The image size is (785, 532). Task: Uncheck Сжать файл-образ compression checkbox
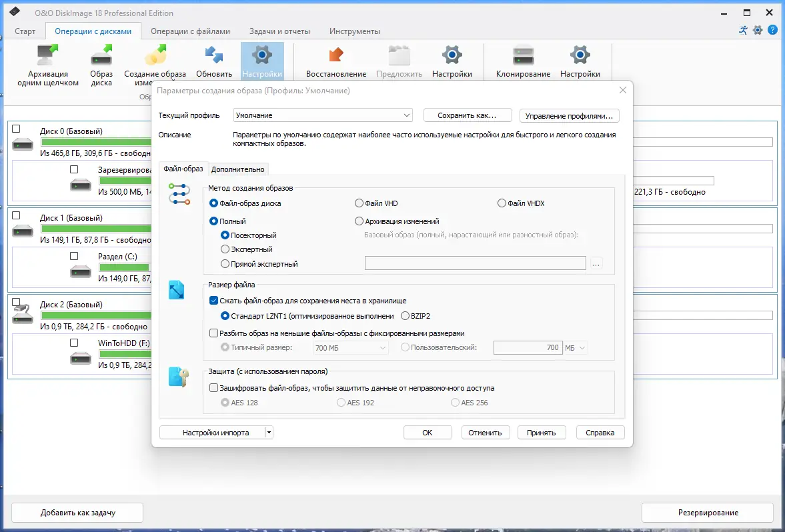click(214, 301)
